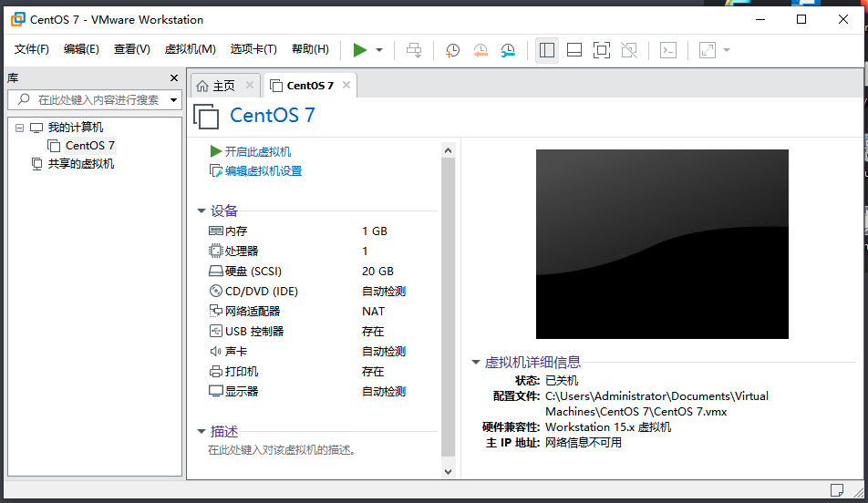
Task: Minimize the VMware Workstation window
Action: [x=760, y=19]
